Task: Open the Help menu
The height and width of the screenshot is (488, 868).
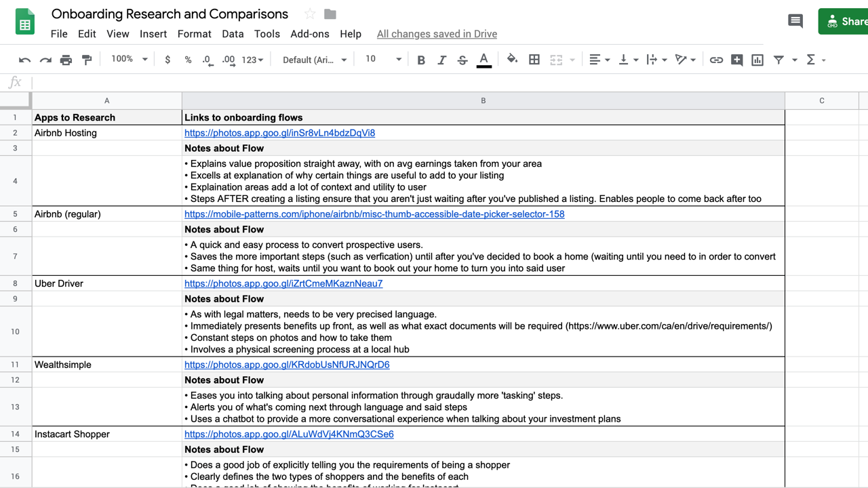Action: pos(351,34)
